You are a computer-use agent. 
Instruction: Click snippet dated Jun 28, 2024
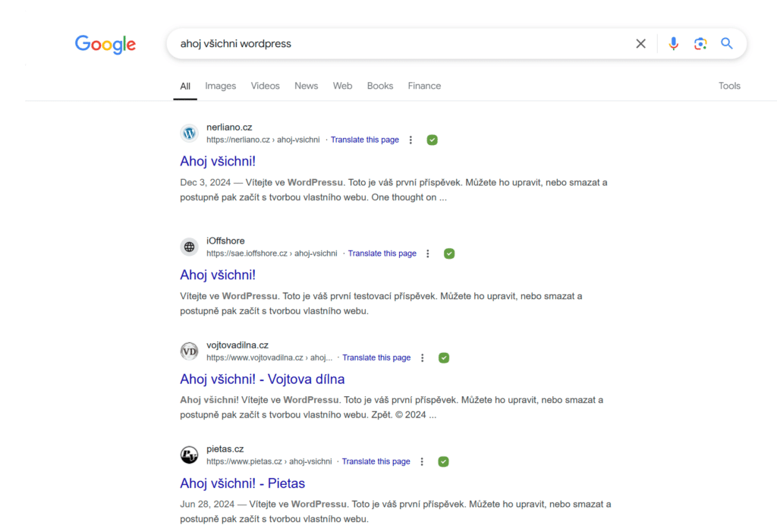[395, 512]
